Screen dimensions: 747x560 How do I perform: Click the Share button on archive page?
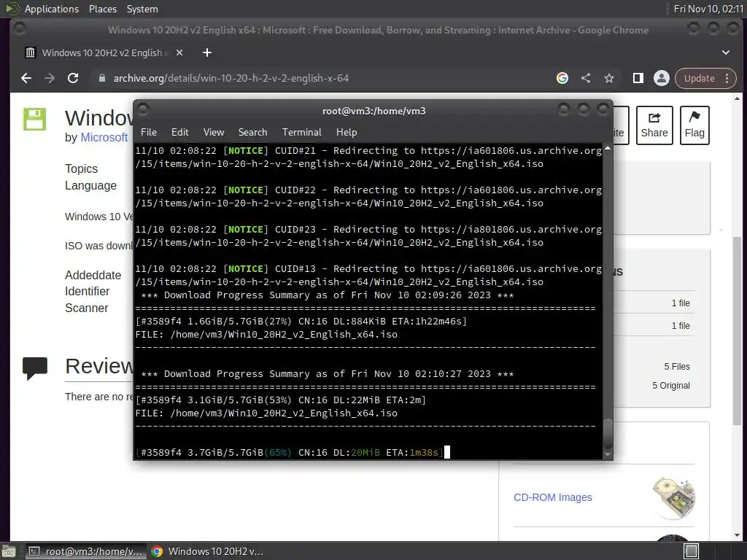pyautogui.click(x=654, y=125)
